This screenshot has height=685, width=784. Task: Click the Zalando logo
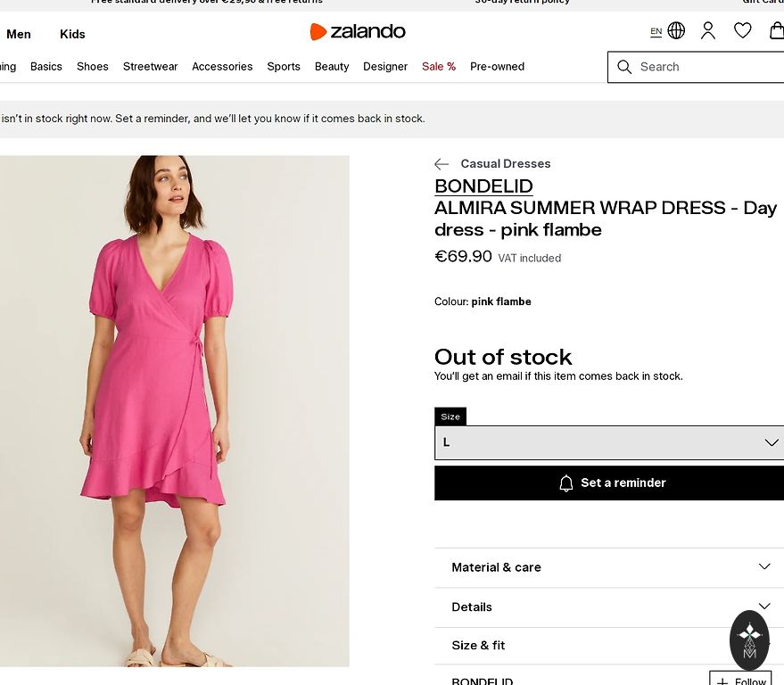pyautogui.click(x=358, y=32)
